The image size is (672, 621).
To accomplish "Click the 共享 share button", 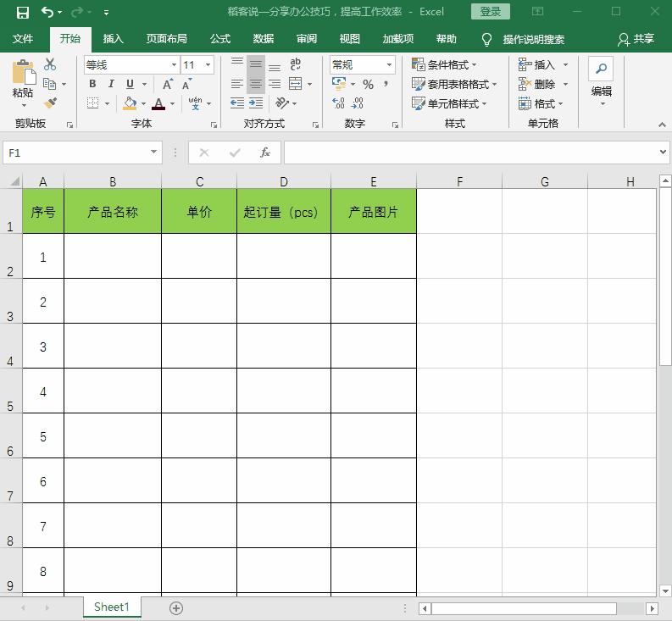I will 636,39.
